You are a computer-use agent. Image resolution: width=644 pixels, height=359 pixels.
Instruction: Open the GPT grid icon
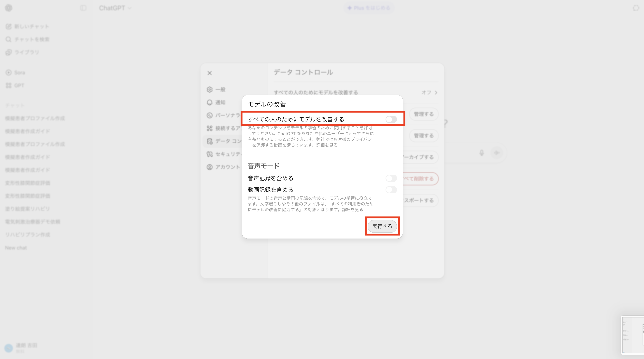pyautogui.click(x=8, y=85)
